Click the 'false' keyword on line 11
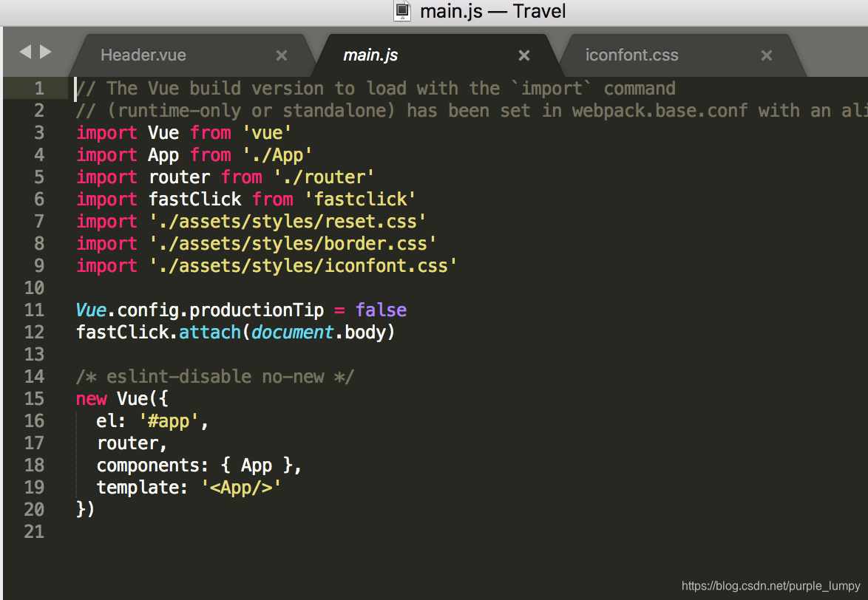 click(381, 310)
